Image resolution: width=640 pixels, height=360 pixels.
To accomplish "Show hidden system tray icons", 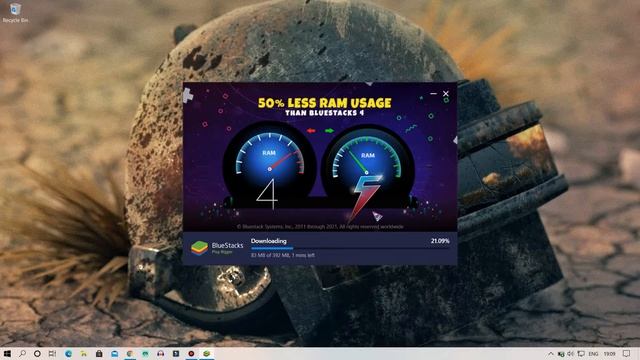I will (551, 354).
